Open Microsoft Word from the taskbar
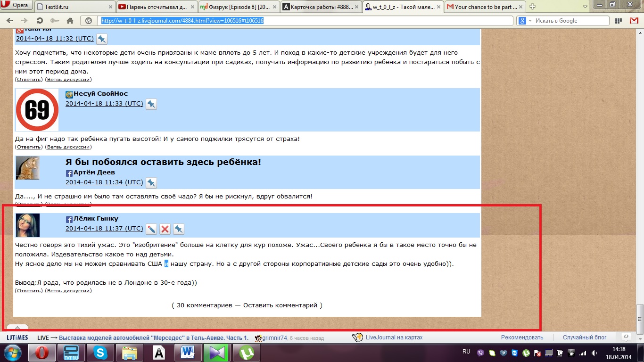This screenshot has width=644, height=362. (x=187, y=353)
